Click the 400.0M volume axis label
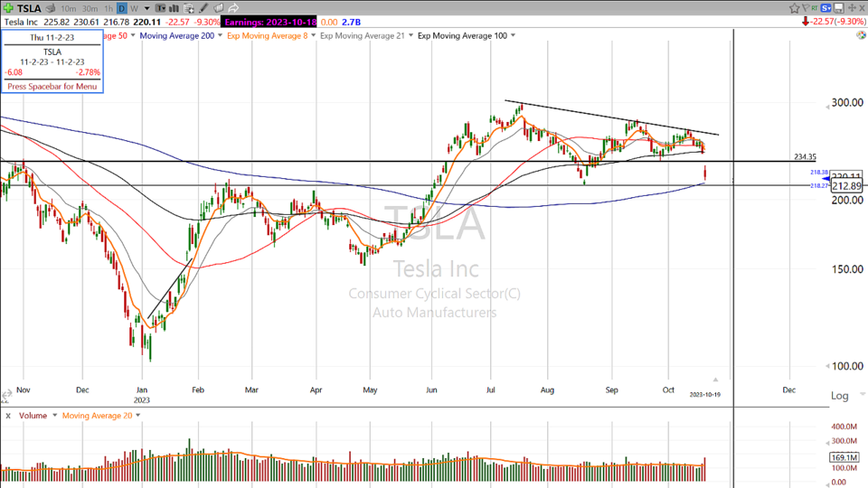 click(x=844, y=427)
